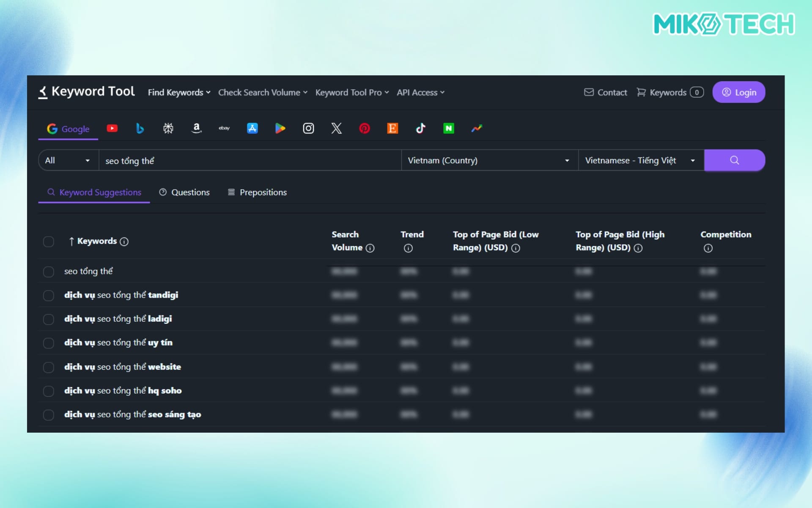Expand the Vietnam (Country) dropdown
Image resolution: width=812 pixels, height=508 pixels.
click(489, 160)
